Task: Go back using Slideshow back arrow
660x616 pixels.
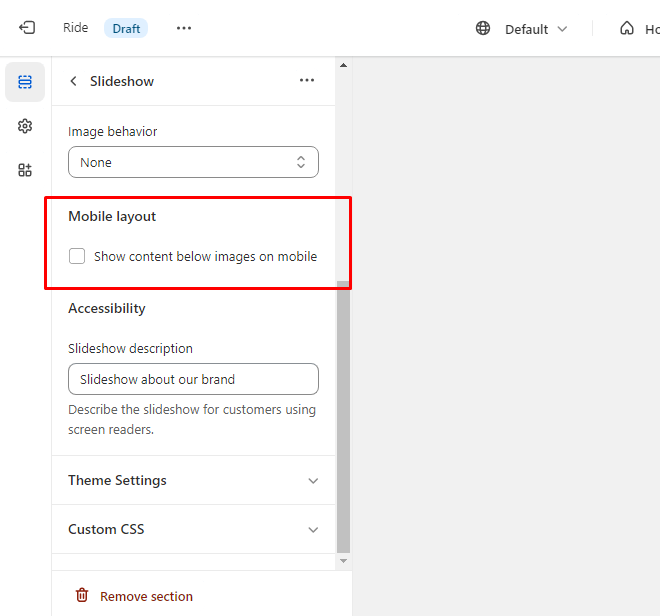Action: coord(73,81)
